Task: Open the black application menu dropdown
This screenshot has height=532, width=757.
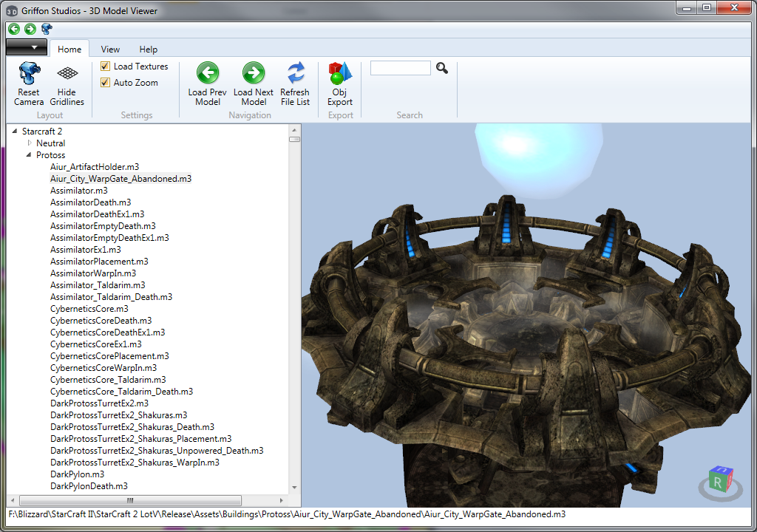Action: pyautogui.click(x=27, y=47)
